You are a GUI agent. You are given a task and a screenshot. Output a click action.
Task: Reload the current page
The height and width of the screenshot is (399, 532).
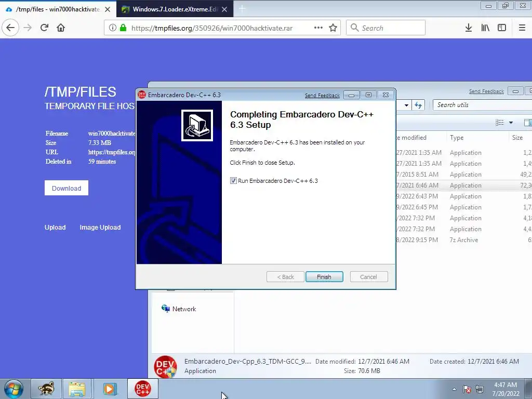pos(44,28)
